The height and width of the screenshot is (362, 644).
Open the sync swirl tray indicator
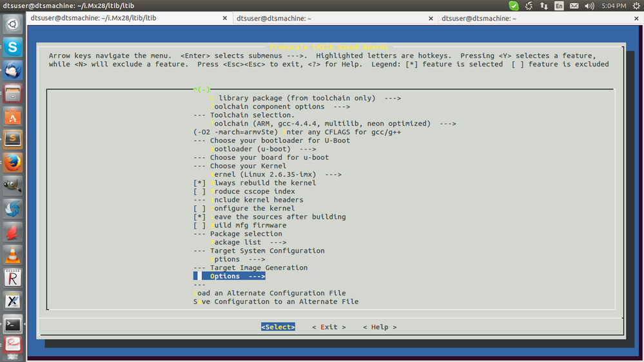(529, 6)
